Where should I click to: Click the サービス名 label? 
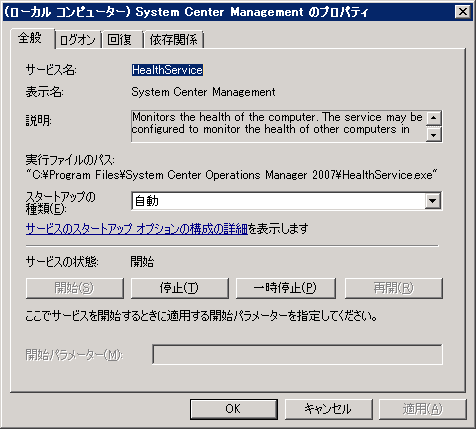pyautogui.click(x=51, y=70)
